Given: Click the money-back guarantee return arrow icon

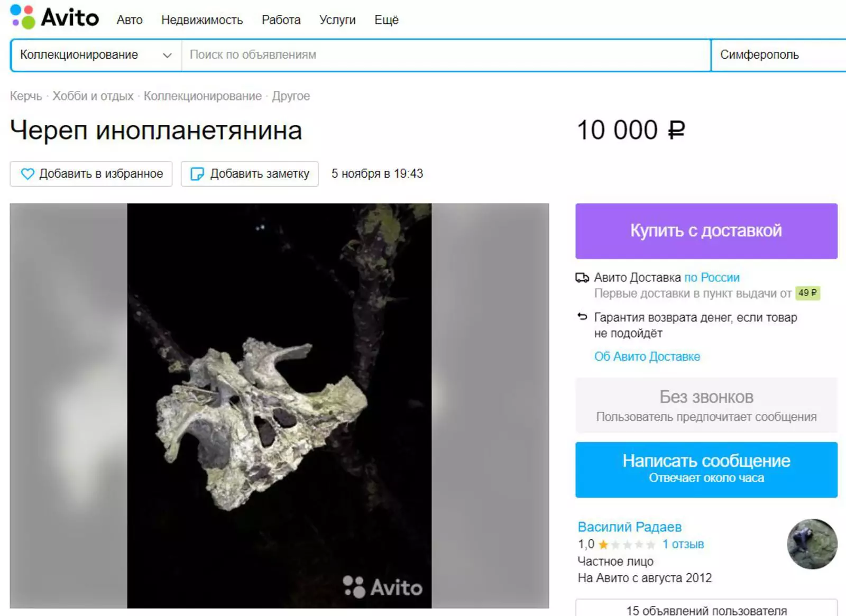Looking at the screenshot, I should [582, 317].
